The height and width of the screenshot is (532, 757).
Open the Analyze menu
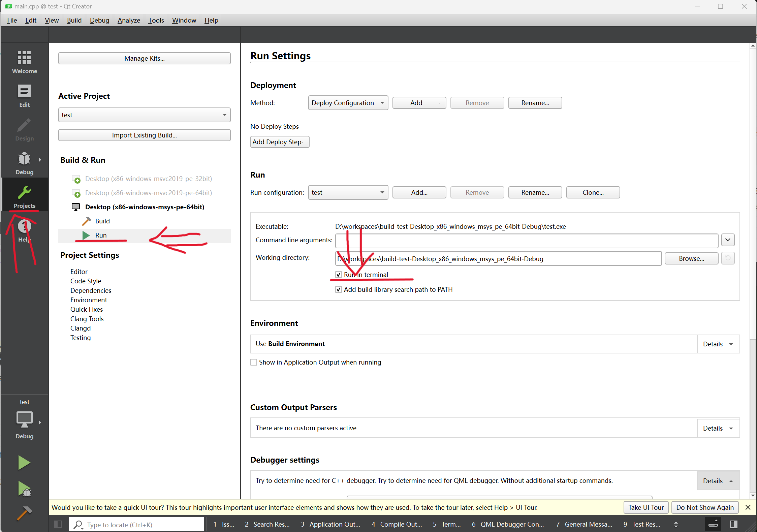tap(129, 20)
